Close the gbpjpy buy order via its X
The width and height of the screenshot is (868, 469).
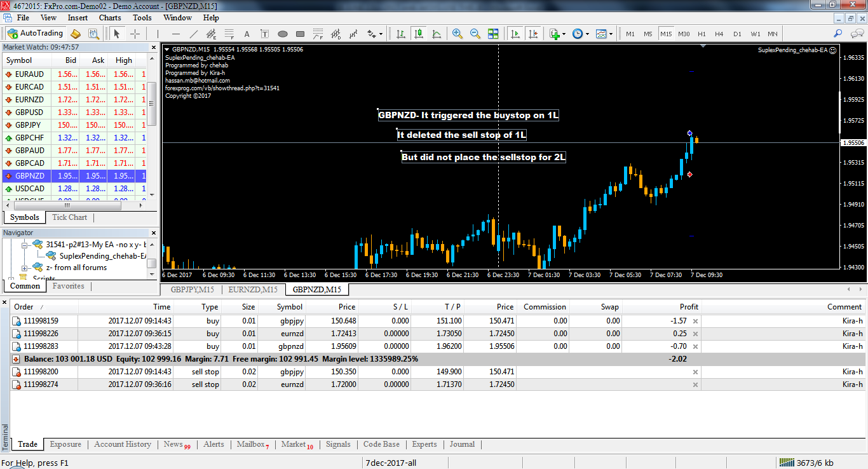click(x=695, y=321)
